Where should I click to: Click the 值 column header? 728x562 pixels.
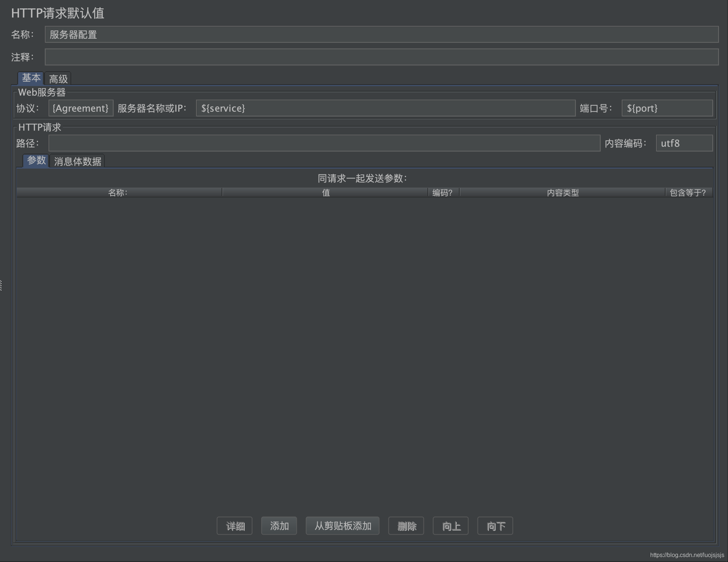325,193
